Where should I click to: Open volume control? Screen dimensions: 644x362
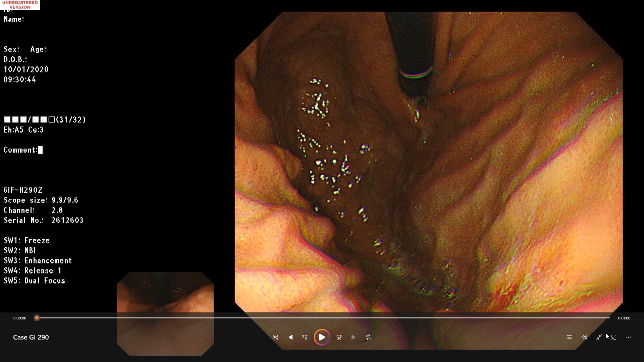pyautogui.click(x=584, y=337)
